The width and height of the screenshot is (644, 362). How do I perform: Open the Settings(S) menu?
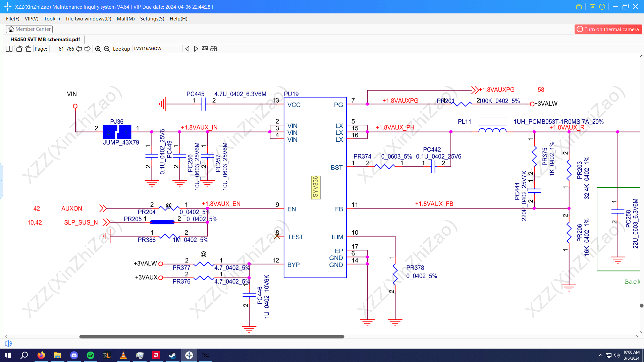[x=152, y=19]
